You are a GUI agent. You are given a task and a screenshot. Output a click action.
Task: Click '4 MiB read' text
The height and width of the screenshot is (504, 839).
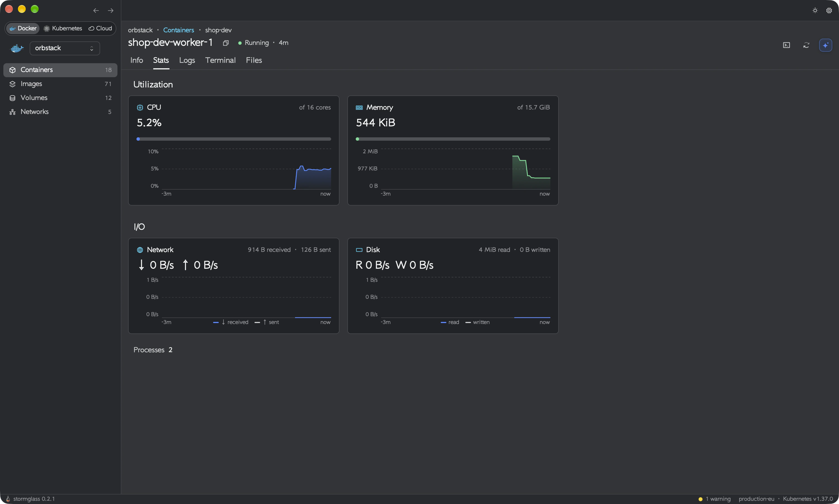494,250
